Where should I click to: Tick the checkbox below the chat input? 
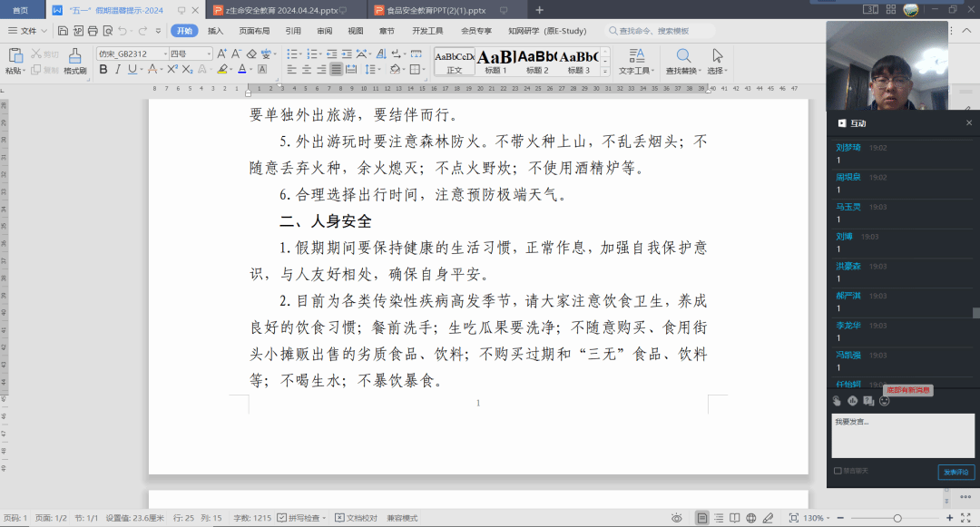(x=837, y=471)
